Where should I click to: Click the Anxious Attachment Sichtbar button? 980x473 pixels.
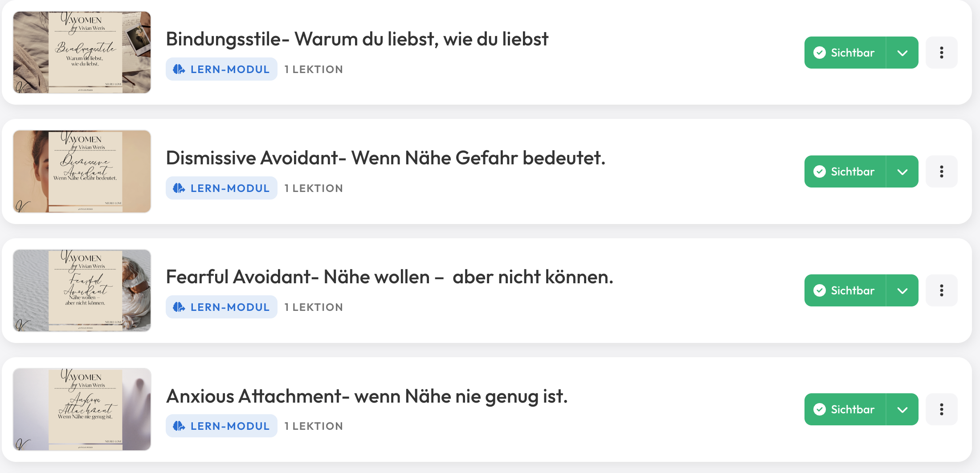click(x=845, y=409)
